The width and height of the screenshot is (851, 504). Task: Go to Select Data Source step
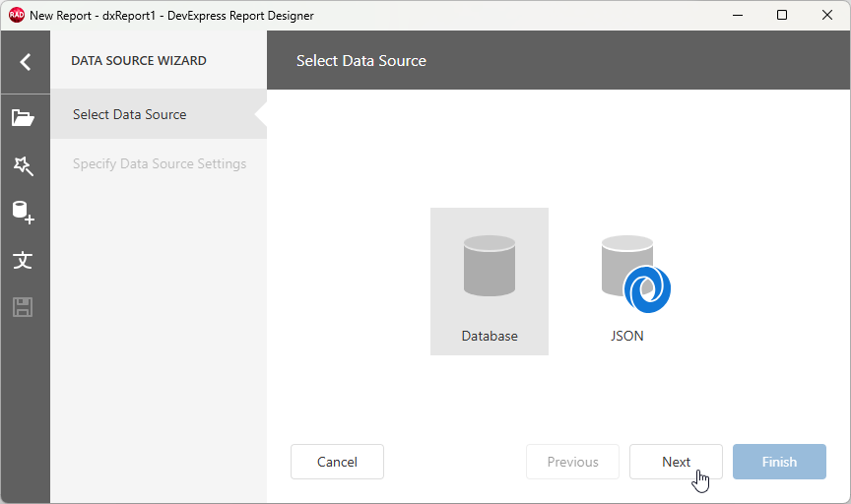coord(159,114)
